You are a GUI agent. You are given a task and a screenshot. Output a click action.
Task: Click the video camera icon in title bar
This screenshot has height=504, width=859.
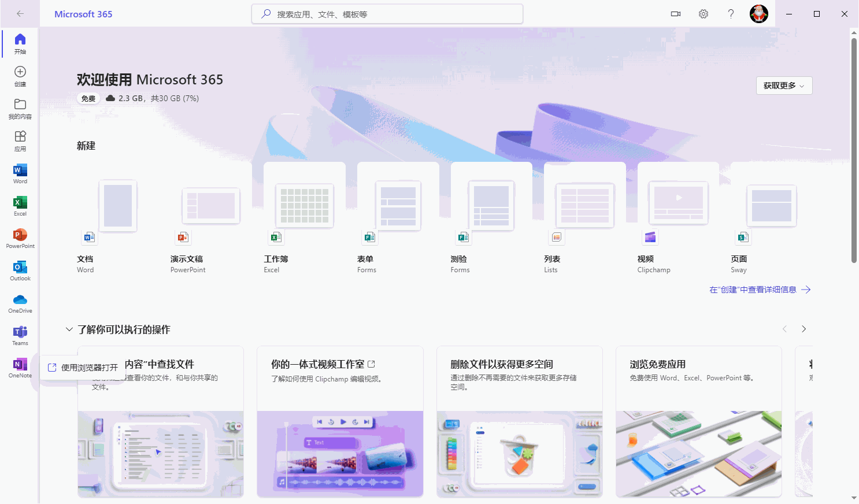[676, 14]
